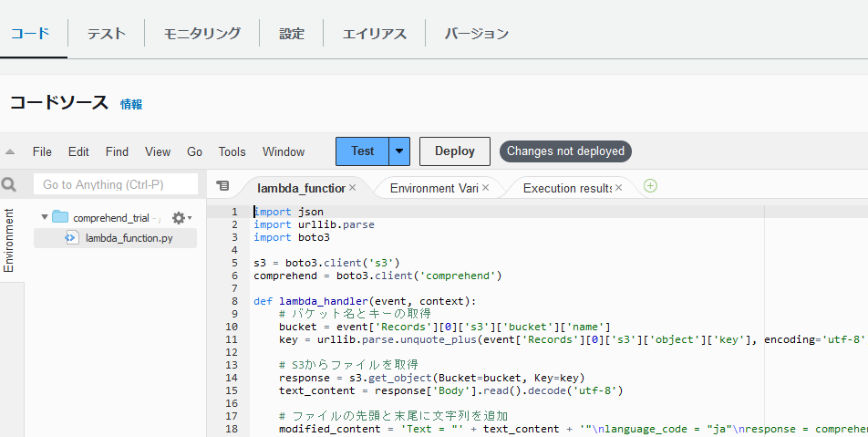868x437 pixels.
Task: Open the Edit menu
Action: 78,151
